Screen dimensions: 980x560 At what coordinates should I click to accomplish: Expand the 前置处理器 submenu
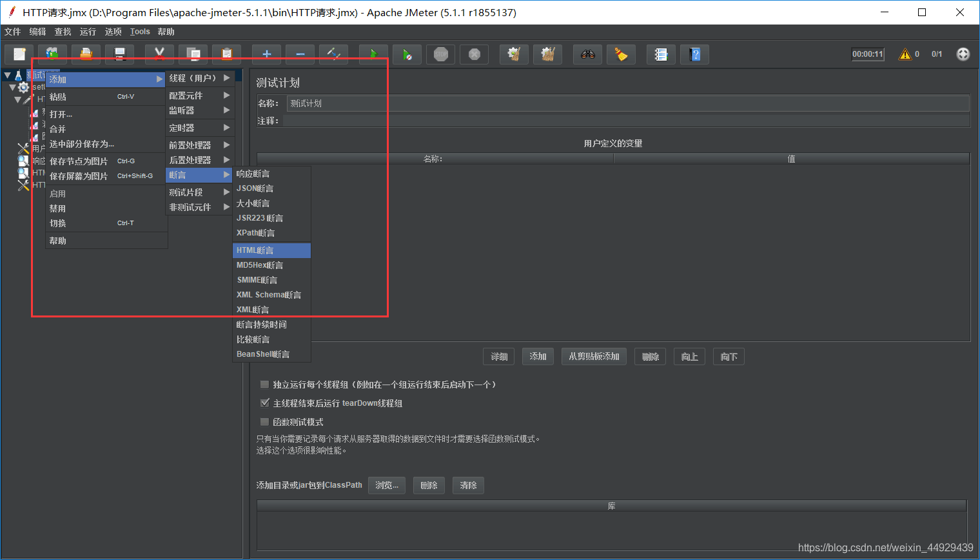point(200,145)
